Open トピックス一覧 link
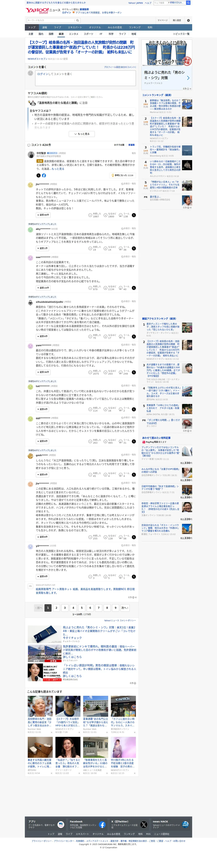This screenshot has width=217, height=868. (181, 34)
